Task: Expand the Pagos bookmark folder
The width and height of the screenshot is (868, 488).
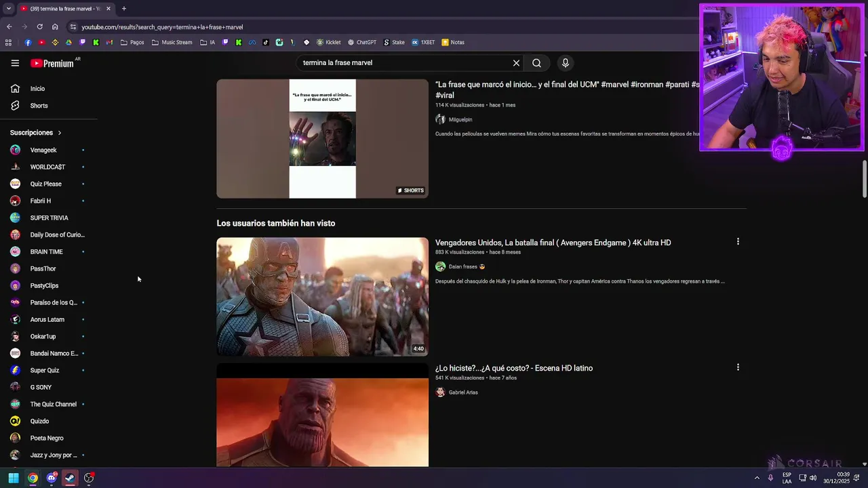Action: coord(132,42)
